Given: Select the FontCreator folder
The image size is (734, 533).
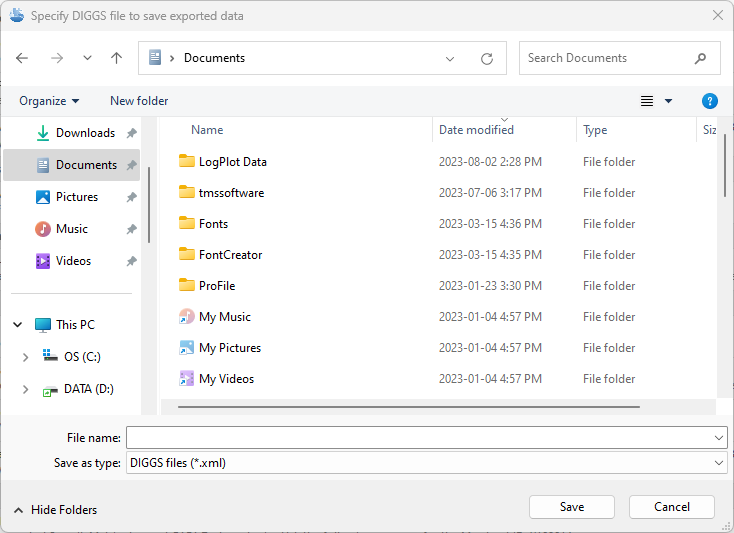Looking at the screenshot, I should click(x=230, y=255).
